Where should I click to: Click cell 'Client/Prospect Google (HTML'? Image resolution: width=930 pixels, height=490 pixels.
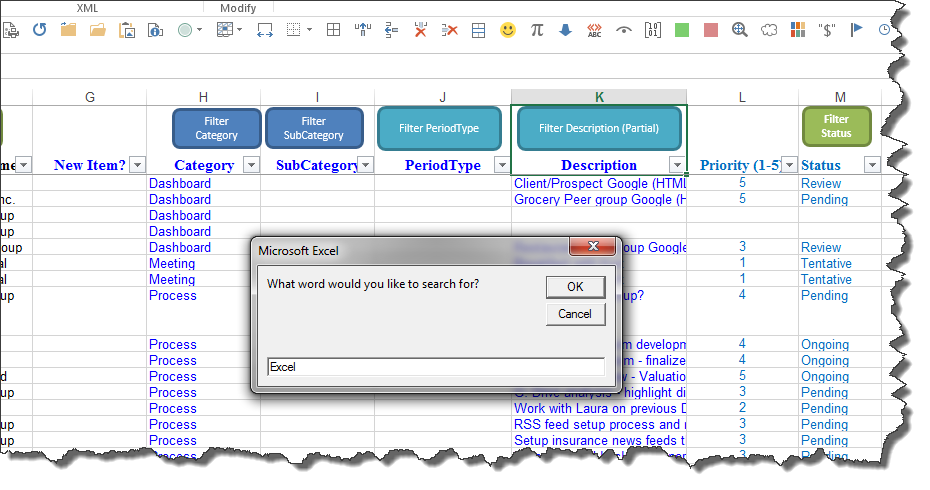pyautogui.click(x=599, y=183)
